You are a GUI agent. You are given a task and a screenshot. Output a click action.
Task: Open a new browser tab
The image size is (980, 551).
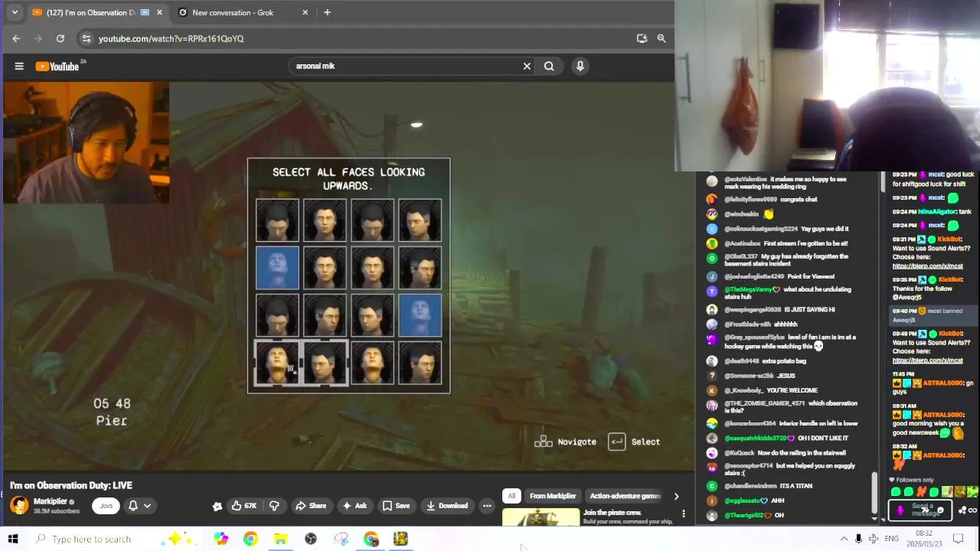327,12
